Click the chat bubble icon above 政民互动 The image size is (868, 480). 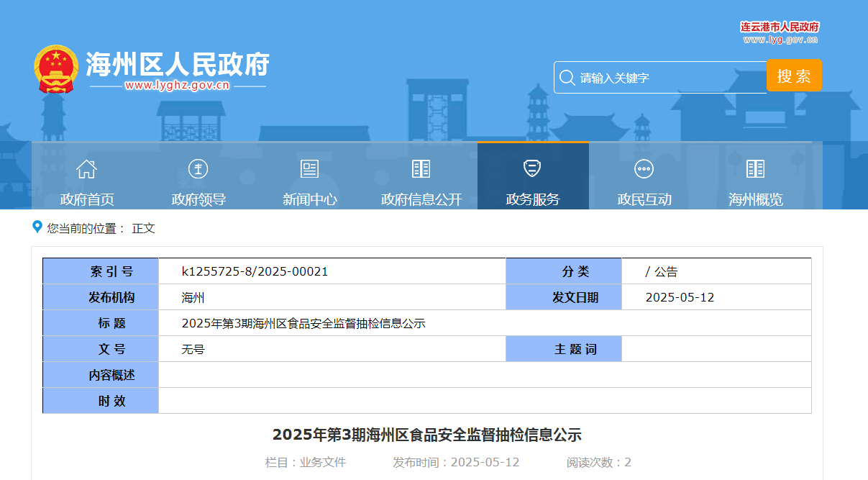click(x=644, y=169)
